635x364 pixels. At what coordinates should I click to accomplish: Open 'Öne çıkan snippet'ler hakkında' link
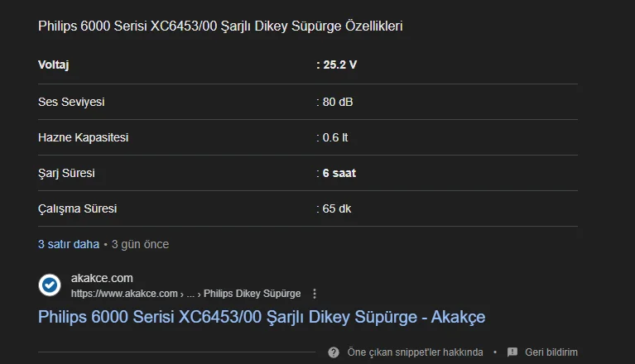pos(415,352)
